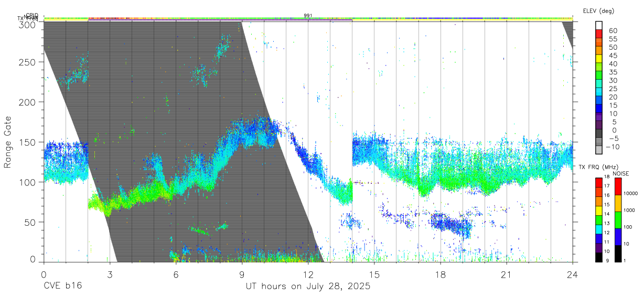Click the 100 tick label on Range Gate axis

click(x=27, y=182)
